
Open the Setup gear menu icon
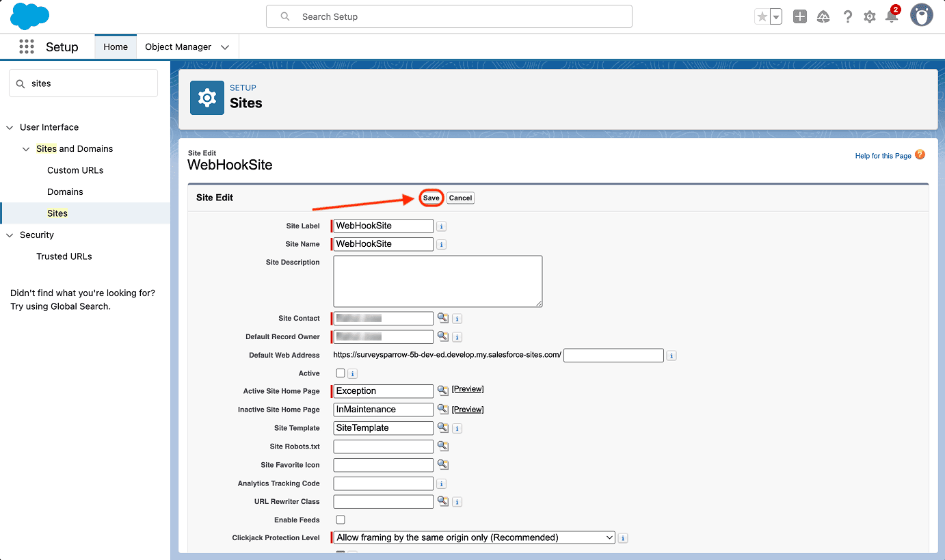[x=869, y=16]
